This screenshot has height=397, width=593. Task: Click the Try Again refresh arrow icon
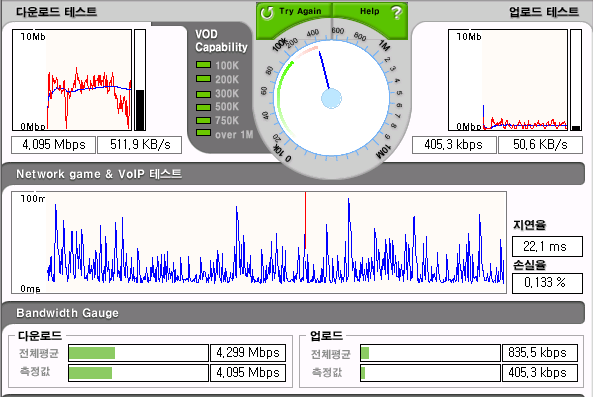click(267, 13)
